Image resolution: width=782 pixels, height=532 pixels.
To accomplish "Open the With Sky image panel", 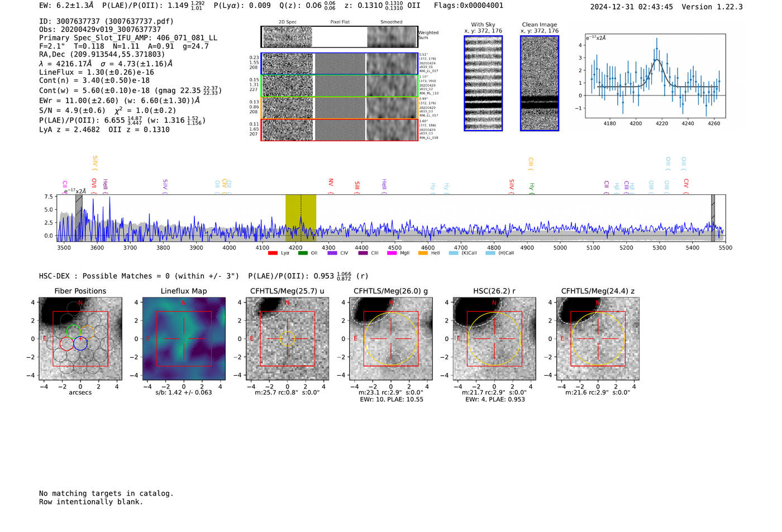I will pos(483,83).
